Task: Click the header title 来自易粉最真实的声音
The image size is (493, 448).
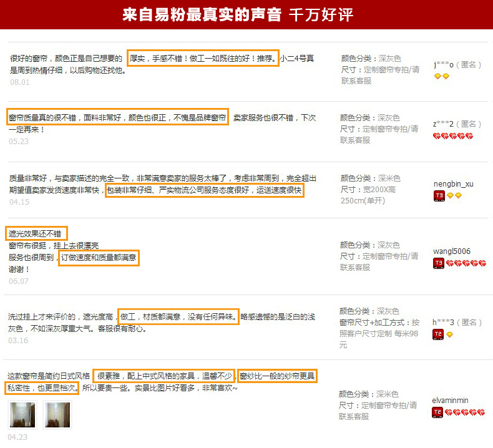Action: click(202, 15)
